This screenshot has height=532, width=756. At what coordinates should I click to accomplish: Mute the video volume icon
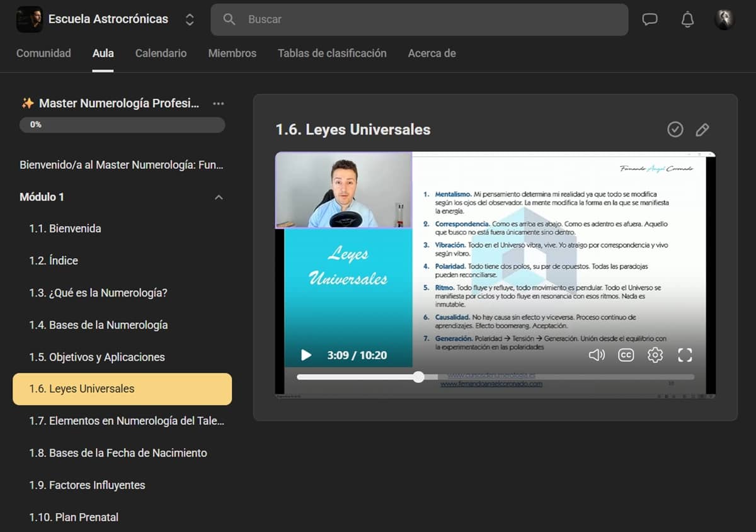[x=596, y=355]
